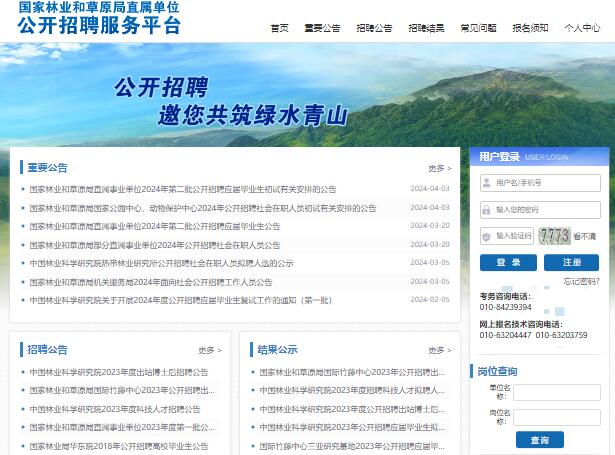Click the 注册 button
Image resolution: width=615 pixels, height=455 pixels.
(571, 262)
